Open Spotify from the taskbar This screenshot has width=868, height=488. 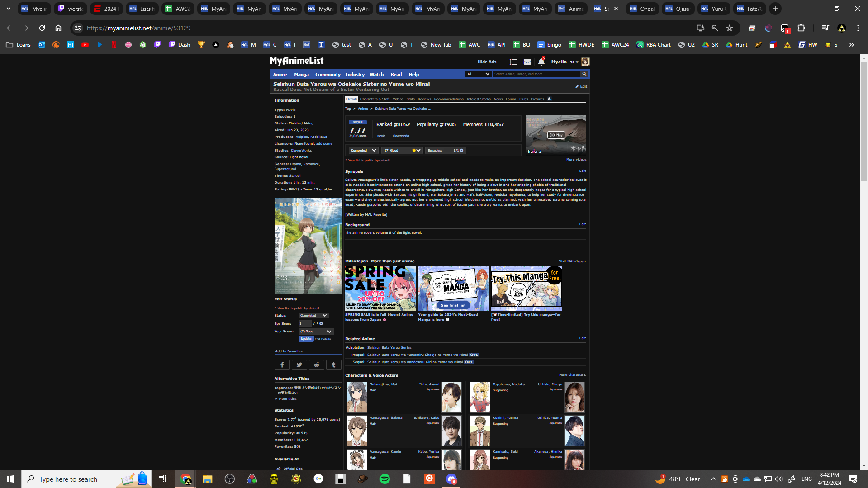[385, 479]
